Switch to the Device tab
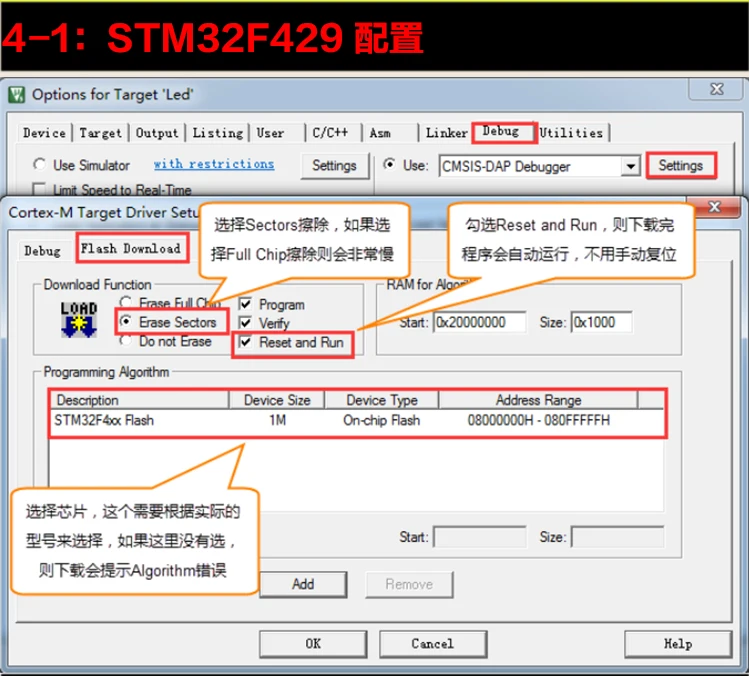749x676 pixels. pyautogui.click(x=44, y=133)
